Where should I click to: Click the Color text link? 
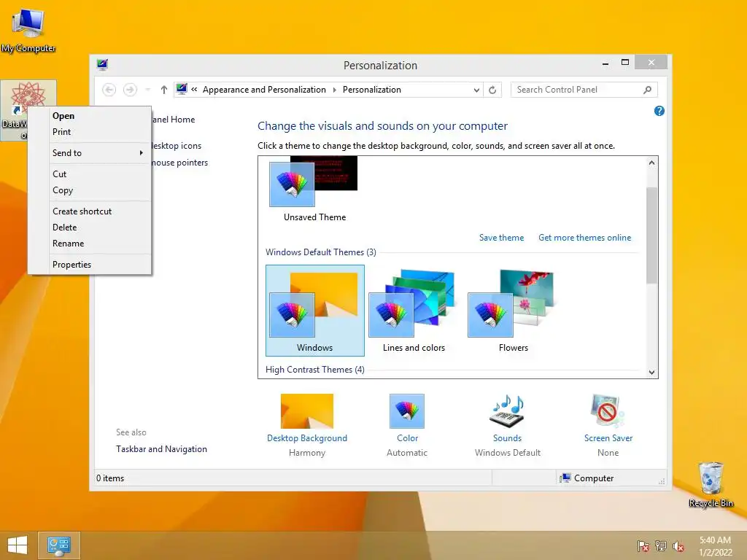pyautogui.click(x=407, y=438)
